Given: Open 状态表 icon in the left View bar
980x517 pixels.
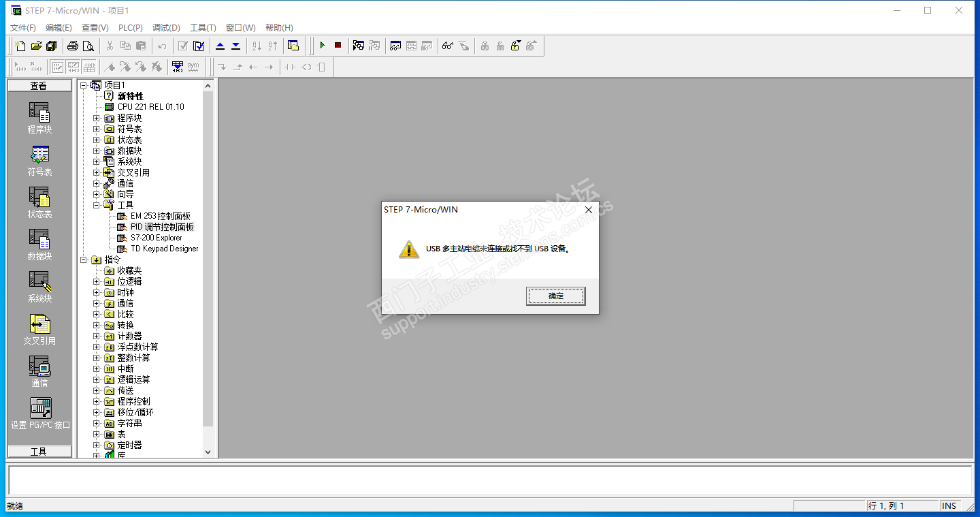Looking at the screenshot, I should point(39,202).
